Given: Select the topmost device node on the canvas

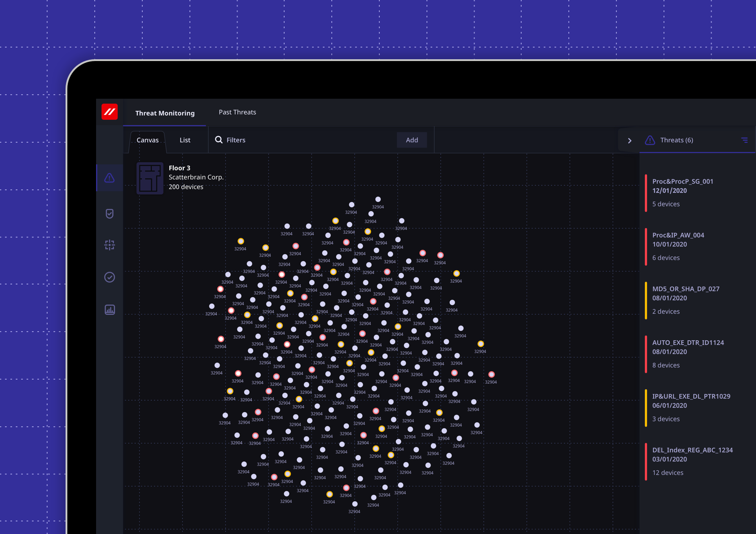Looking at the screenshot, I should coord(378,199).
